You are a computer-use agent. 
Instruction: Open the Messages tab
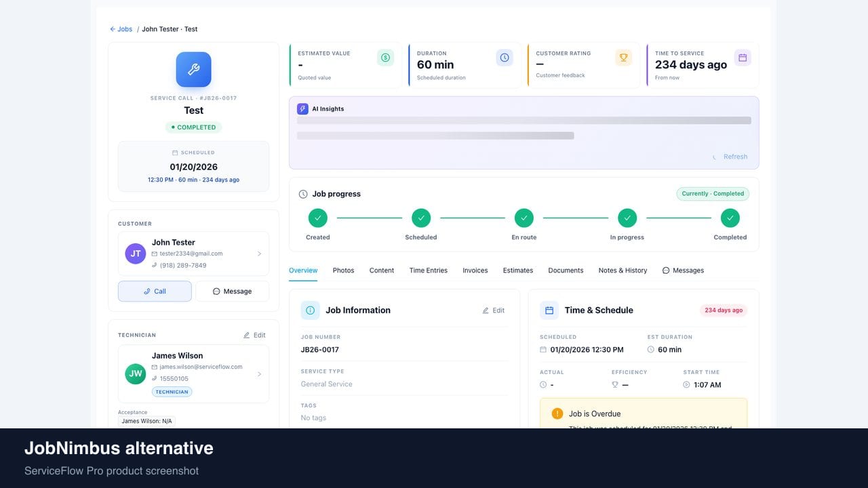(x=683, y=270)
